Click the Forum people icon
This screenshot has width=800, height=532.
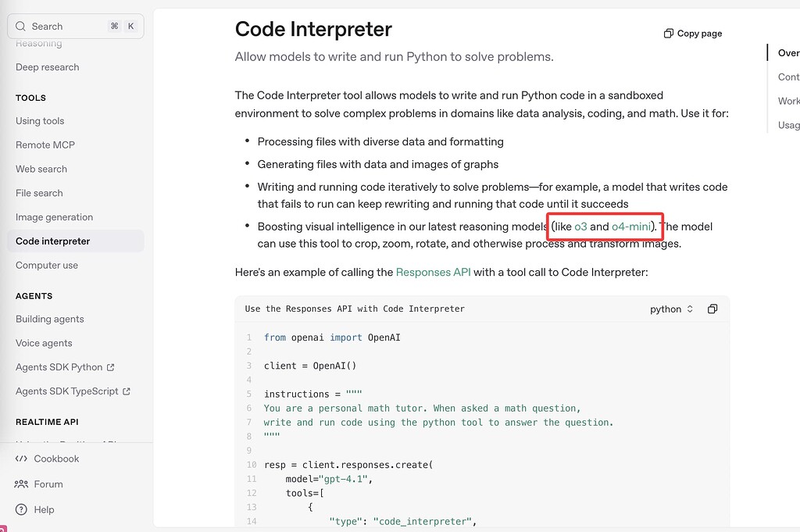click(x=21, y=484)
